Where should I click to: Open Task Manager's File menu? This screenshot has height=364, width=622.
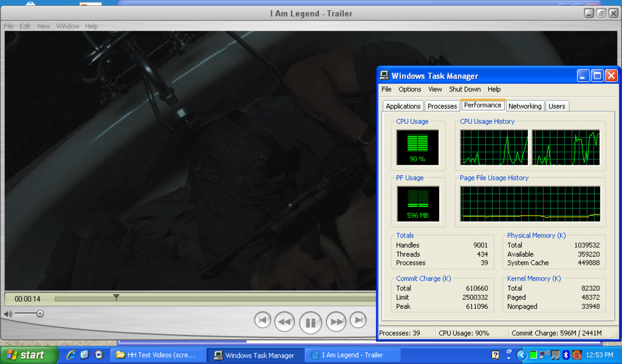(386, 89)
